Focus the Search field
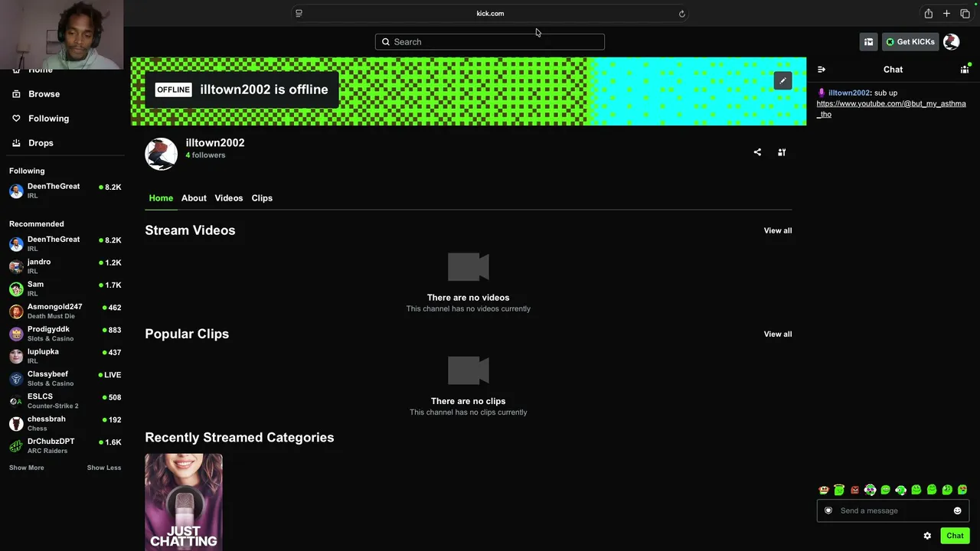980x551 pixels. [x=490, y=42]
